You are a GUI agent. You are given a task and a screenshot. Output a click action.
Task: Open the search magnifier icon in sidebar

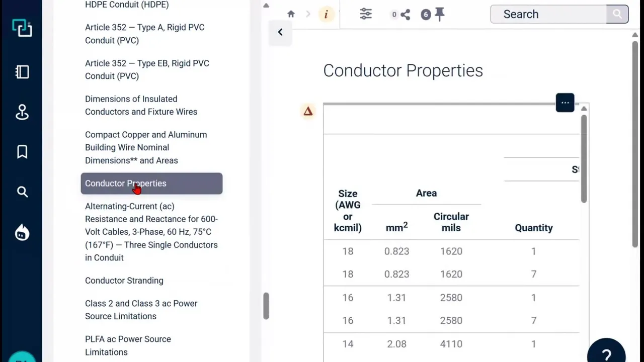(x=22, y=192)
